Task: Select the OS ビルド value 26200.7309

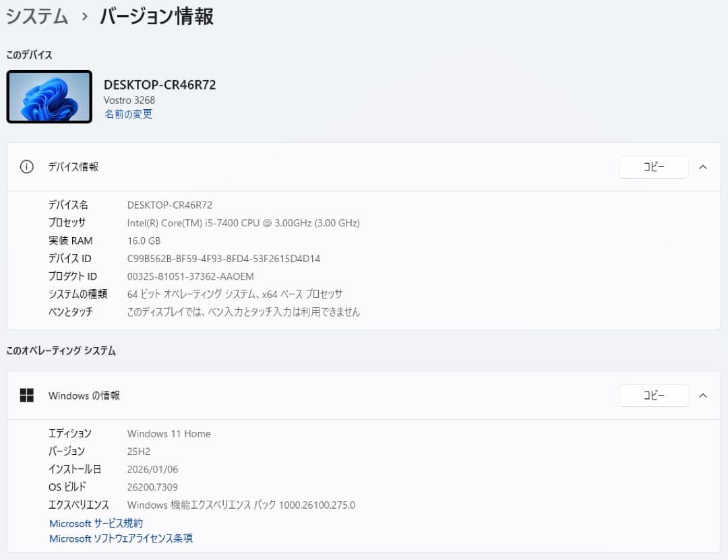Action: coord(153,487)
